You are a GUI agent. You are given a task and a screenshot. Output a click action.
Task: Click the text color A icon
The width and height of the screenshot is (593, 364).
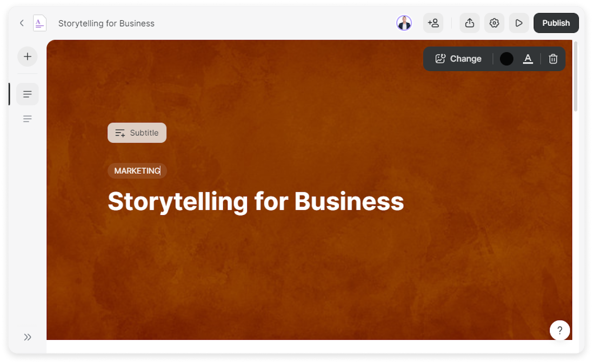(528, 59)
